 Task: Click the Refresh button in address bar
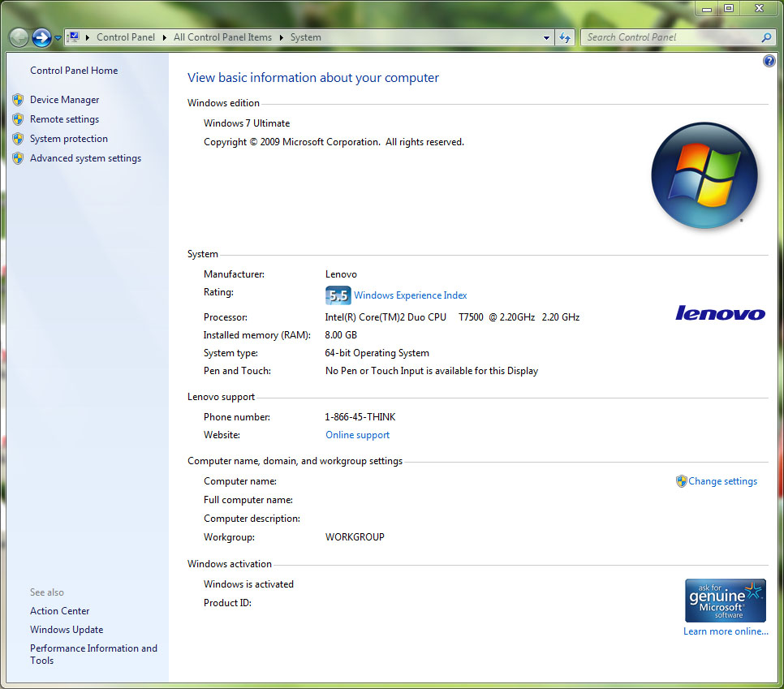[565, 37]
